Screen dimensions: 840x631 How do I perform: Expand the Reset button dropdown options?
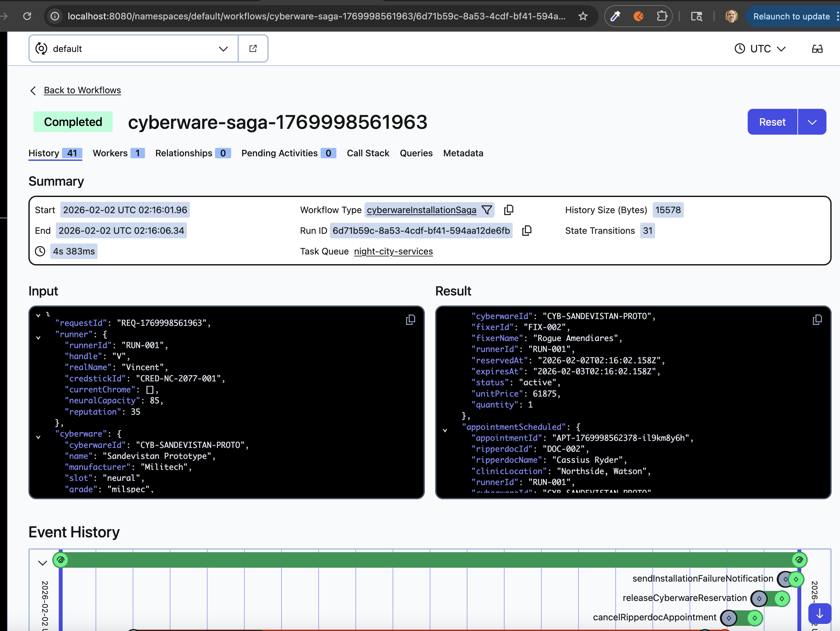tap(812, 121)
